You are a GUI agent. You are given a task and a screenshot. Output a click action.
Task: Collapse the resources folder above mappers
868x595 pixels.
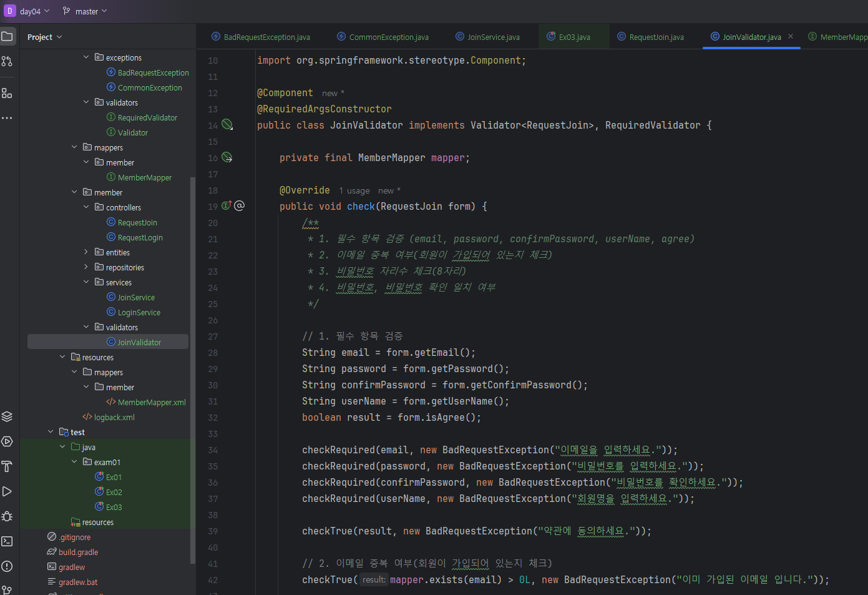click(x=62, y=357)
